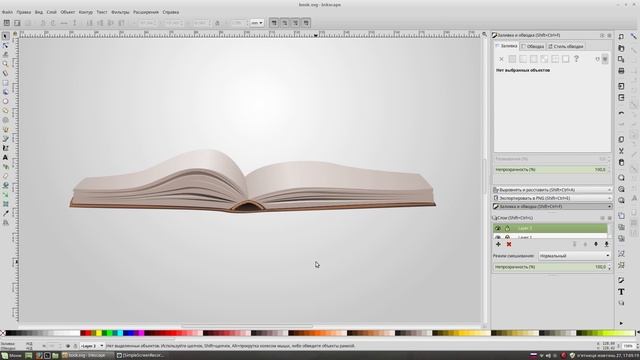The image size is (640, 360).
Task: Open the Контур menu
Action: [85, 12]
